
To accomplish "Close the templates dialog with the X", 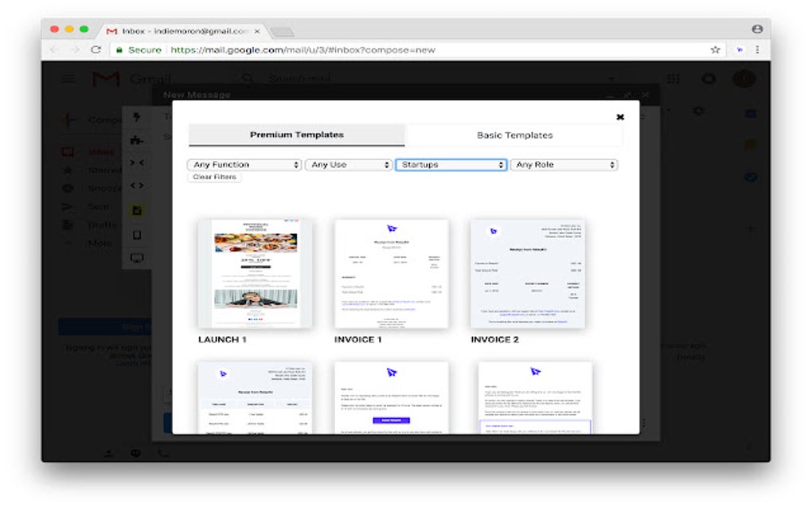I will [x=620, y=117].
